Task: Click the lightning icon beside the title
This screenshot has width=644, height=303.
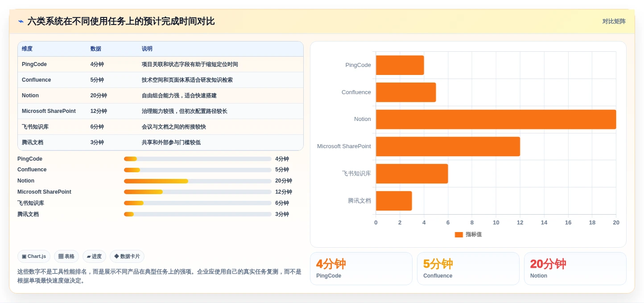Action: pos(21,21)
